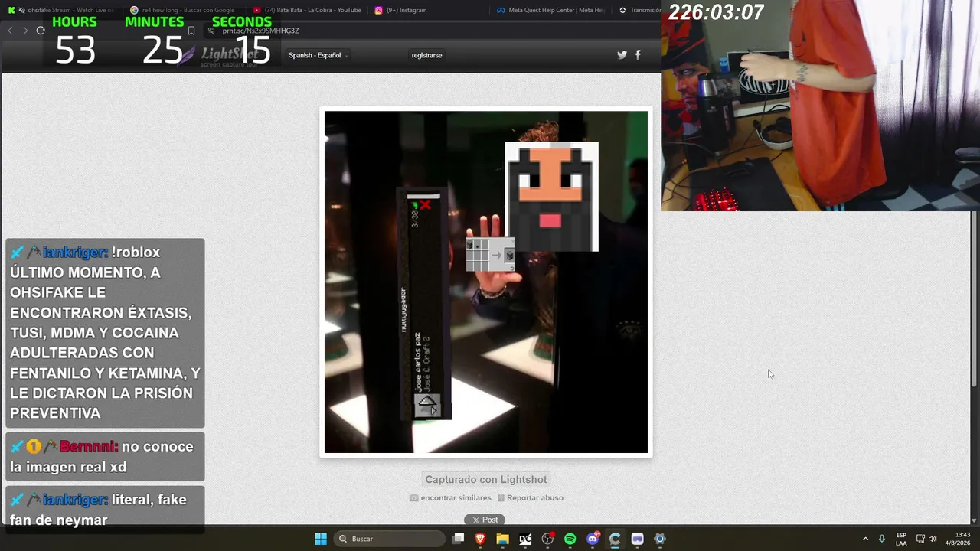Open Spotify from the taskbar

(x=570, y=539)
